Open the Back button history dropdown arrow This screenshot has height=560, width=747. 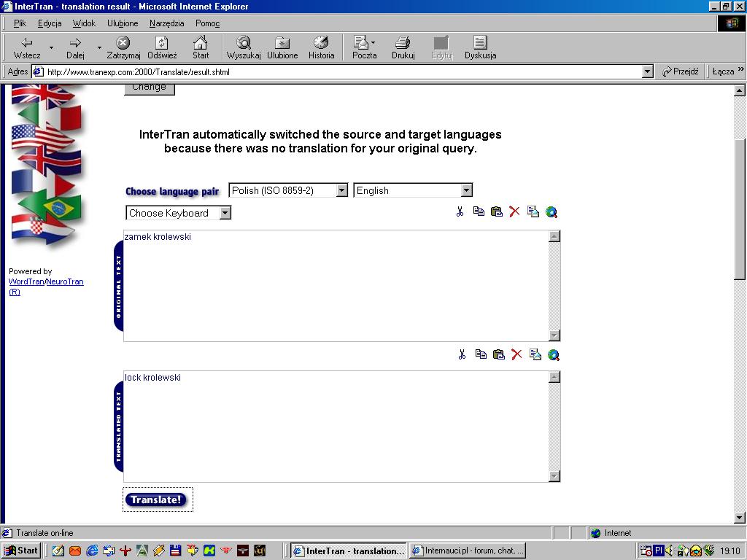pyautogui.click(x=51, y=47)
